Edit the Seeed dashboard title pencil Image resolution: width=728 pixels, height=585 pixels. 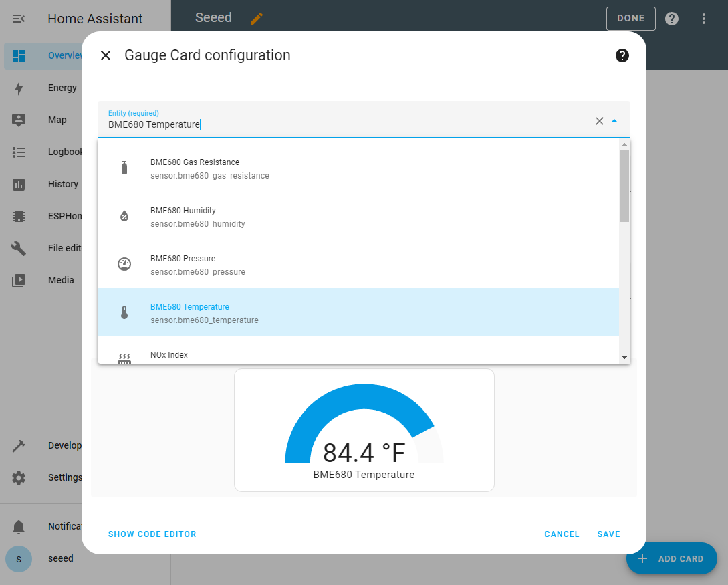[256, 19]
